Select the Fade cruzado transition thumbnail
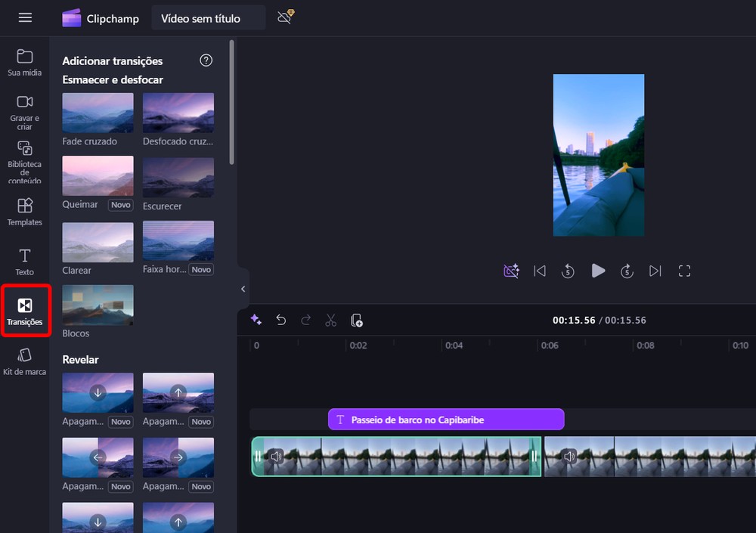The width and height of the screenshot is (756, 533). (98, 112)
